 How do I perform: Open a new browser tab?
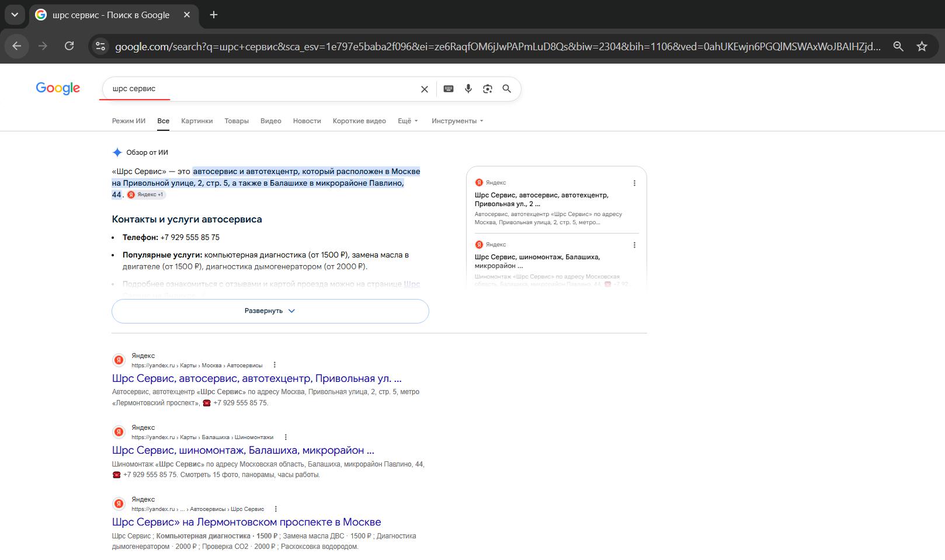tap(214, 15)
